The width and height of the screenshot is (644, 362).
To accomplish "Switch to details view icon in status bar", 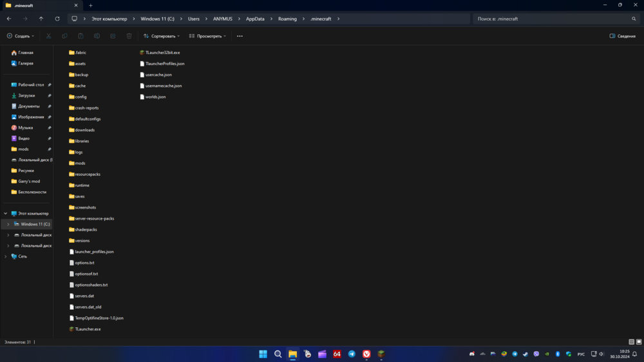I will click(631, 342).
